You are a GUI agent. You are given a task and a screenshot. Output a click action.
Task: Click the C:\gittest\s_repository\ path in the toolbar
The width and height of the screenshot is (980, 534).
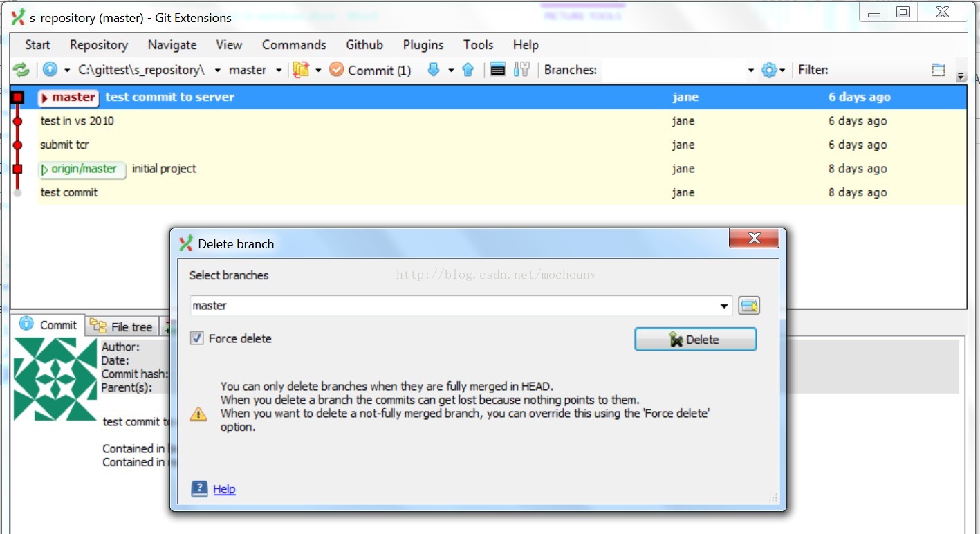click(141, 70)
